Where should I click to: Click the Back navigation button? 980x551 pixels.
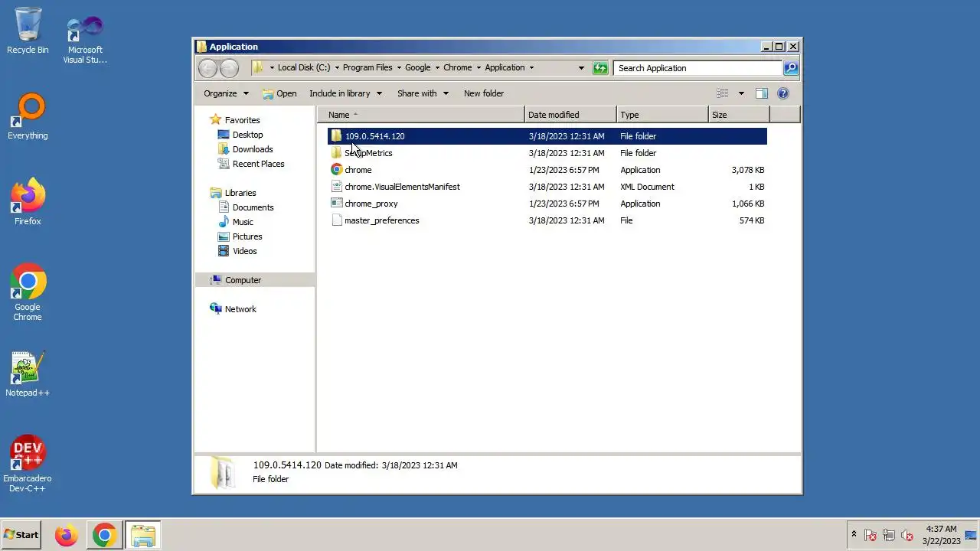207,68
